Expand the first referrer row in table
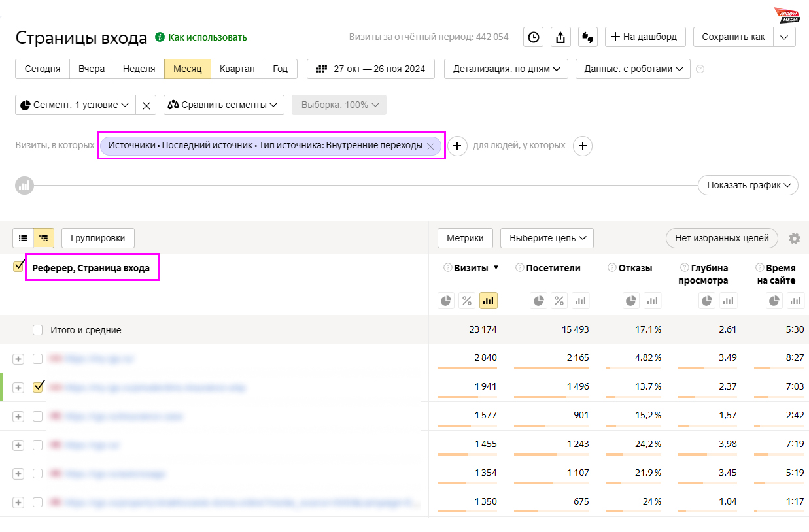 (x=18, y=359)
